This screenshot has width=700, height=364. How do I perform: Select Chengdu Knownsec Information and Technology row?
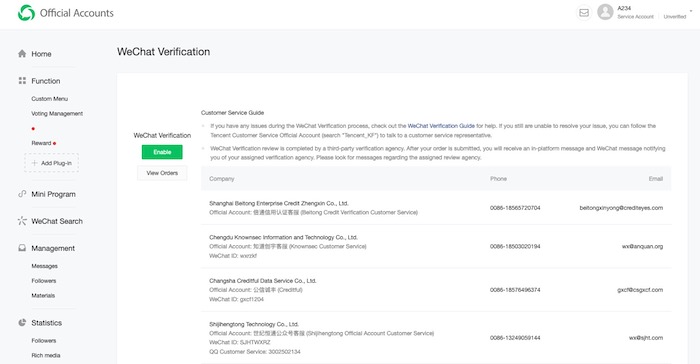[436, 247]
